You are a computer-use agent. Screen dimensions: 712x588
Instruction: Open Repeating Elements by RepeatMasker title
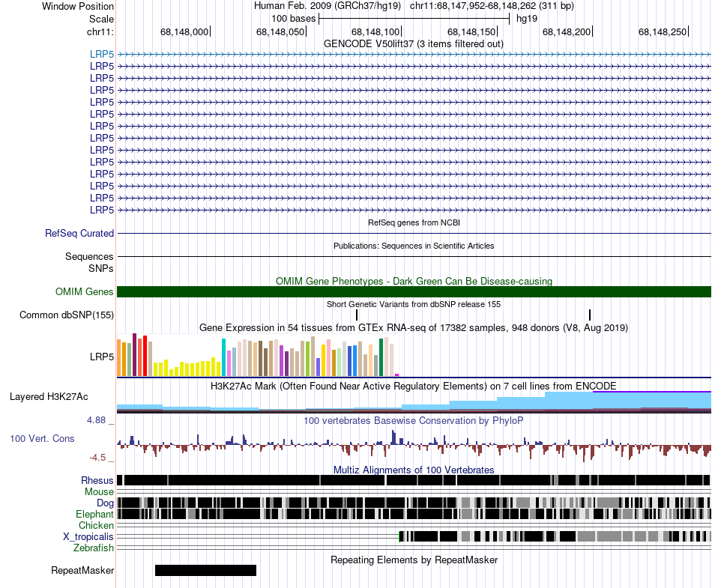pos(414,560)
